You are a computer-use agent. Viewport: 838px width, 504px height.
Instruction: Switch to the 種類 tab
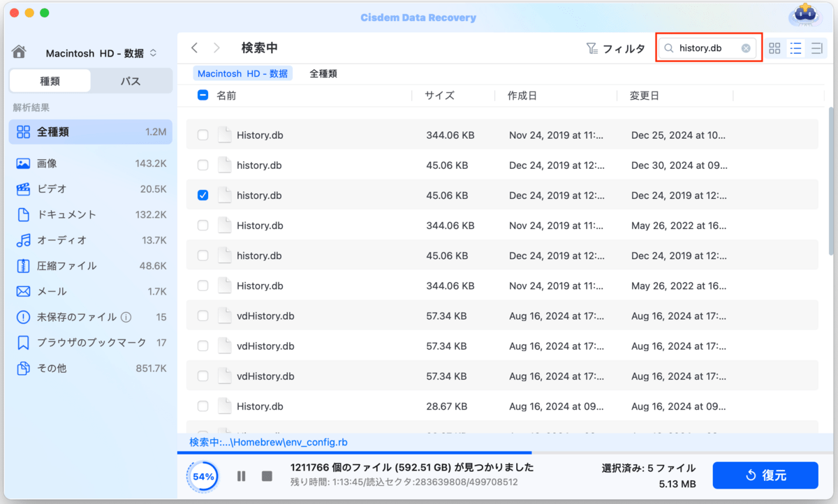pyautogui.click(x=50, y=81)
